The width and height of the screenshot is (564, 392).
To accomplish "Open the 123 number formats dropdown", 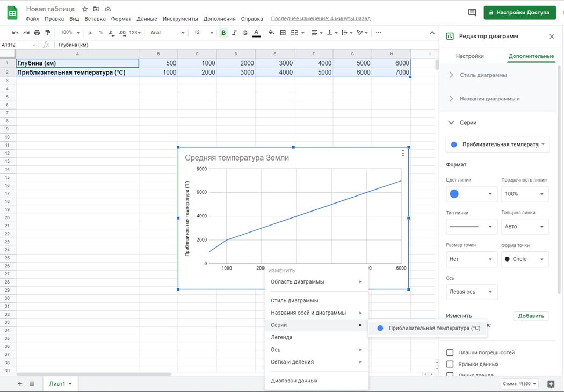I will 134,33.
